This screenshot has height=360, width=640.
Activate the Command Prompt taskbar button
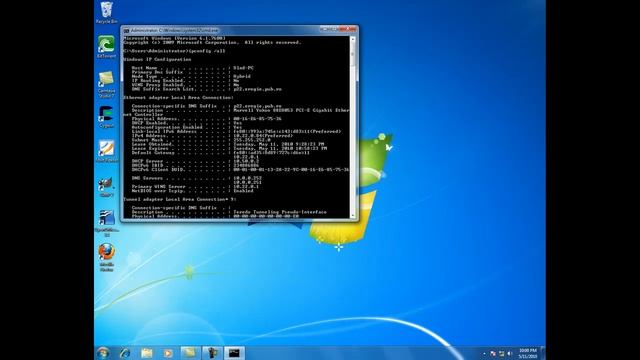point(234,353)
